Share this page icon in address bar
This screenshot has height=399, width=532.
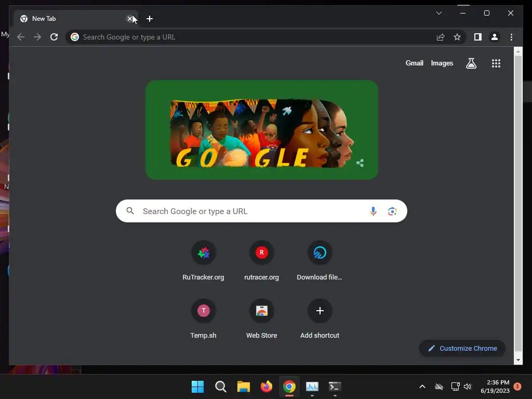441,37
